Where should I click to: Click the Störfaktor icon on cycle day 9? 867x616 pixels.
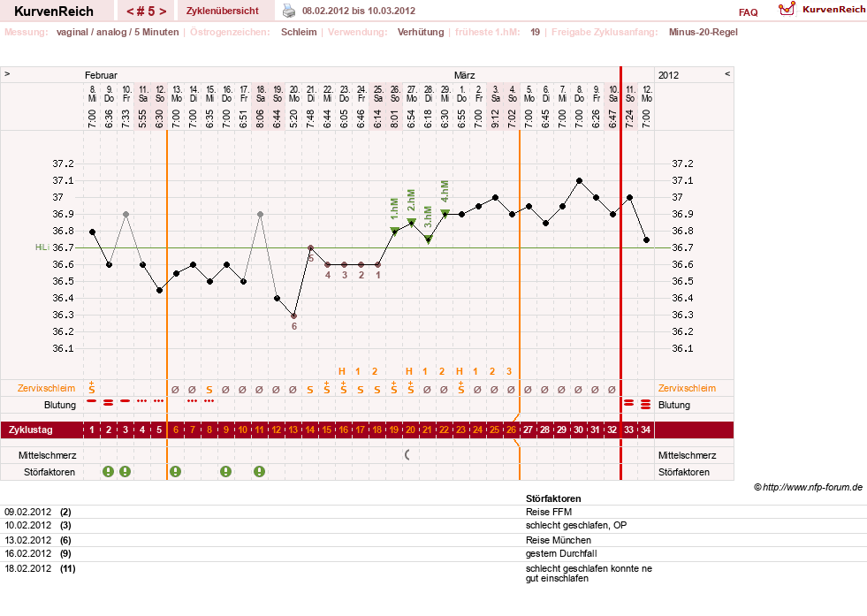pos(225,472)
